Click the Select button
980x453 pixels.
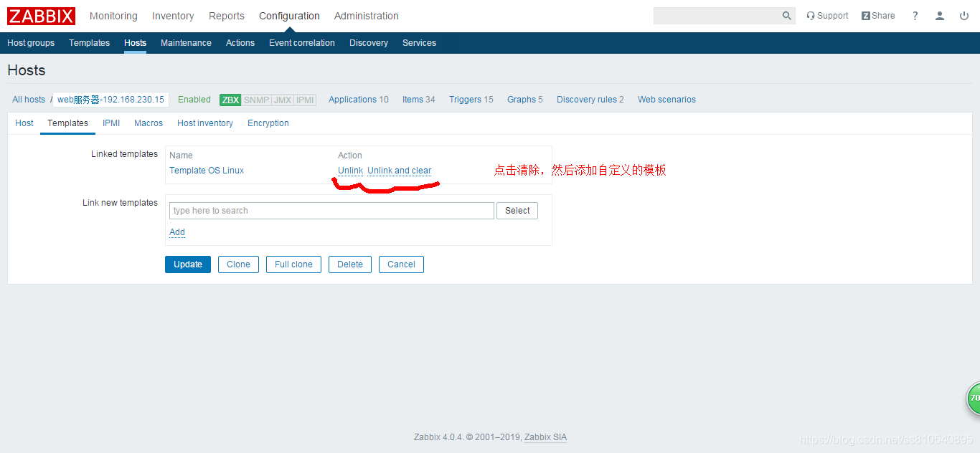pos(517,211)
